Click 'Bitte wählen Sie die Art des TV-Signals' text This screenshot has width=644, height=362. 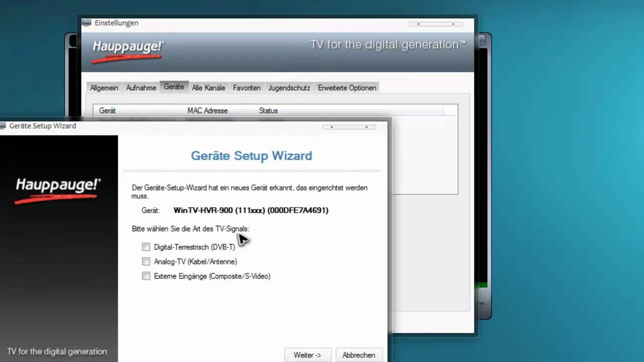(x=190, y=229)
